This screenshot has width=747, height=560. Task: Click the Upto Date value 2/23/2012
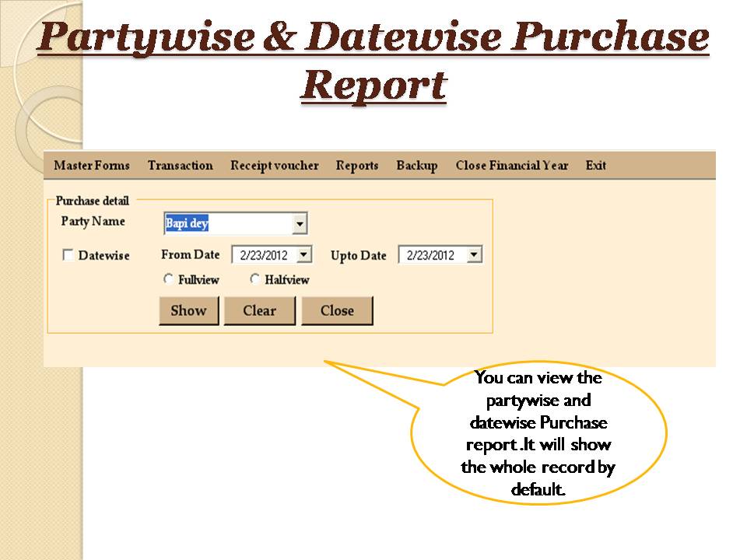tap(430, 255)
